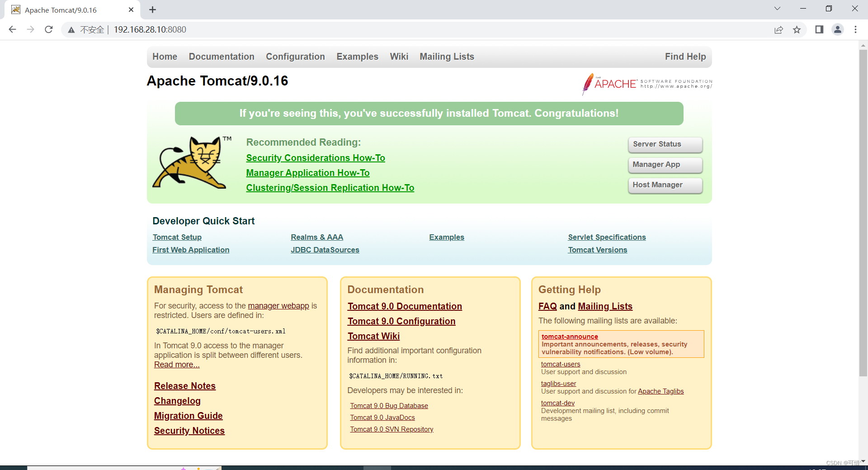Share this page using the share icon
The image size is (868, 470).
pyautogui.click(x=778, y=30)
